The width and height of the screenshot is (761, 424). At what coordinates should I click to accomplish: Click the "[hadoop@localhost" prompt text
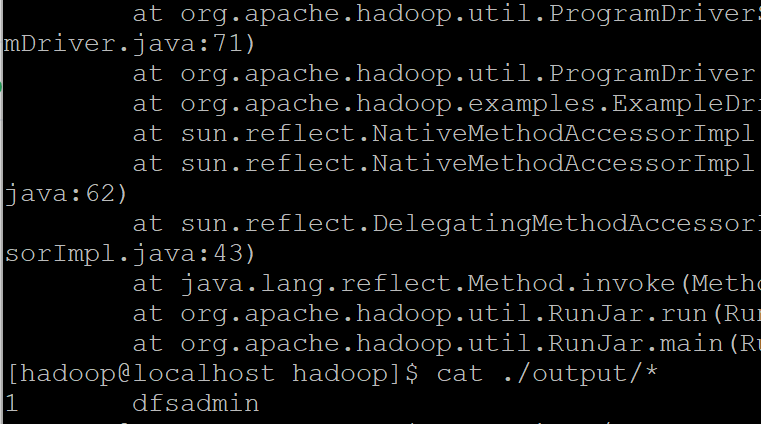141,374
